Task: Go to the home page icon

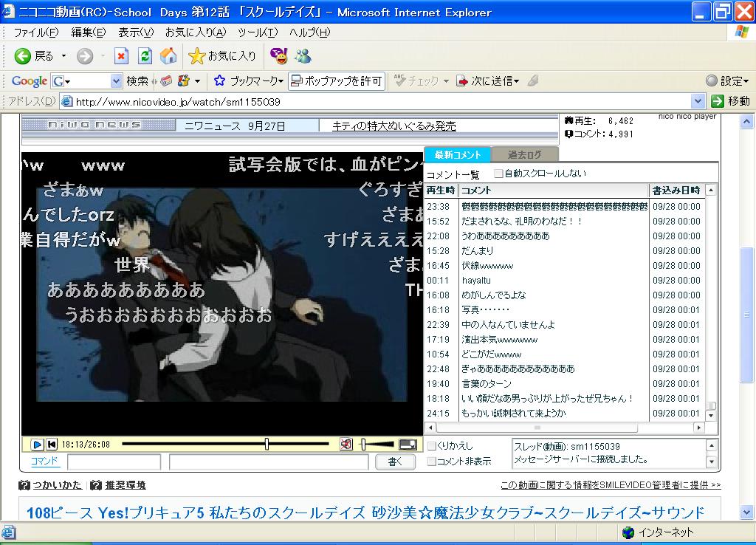Action: [x=168, y=56]
